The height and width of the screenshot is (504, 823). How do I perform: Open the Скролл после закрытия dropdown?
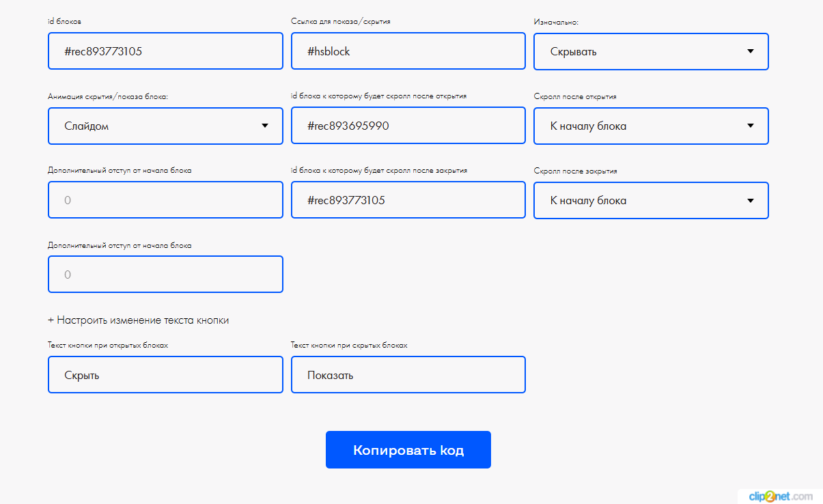point(650,201)
